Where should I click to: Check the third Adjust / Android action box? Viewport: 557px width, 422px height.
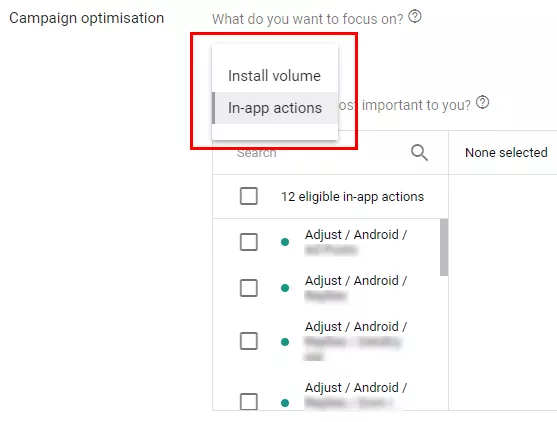pos(249,341)
